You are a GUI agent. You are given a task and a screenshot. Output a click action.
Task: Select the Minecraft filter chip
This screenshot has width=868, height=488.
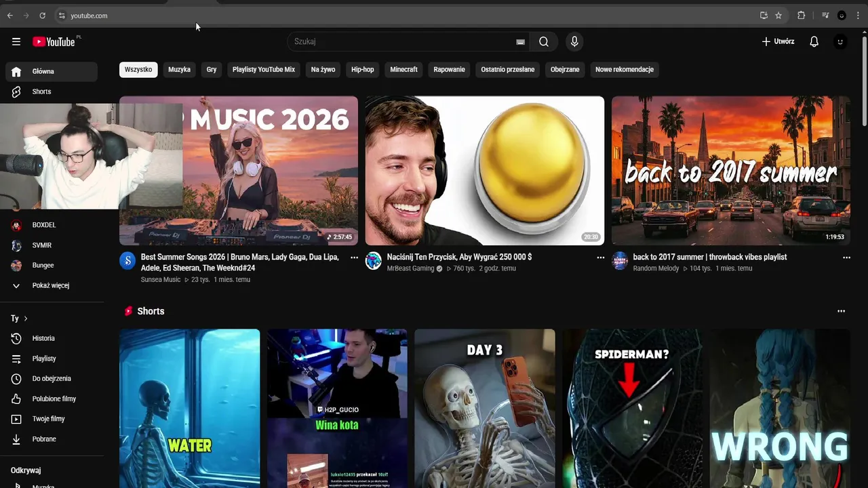[403, 69]
